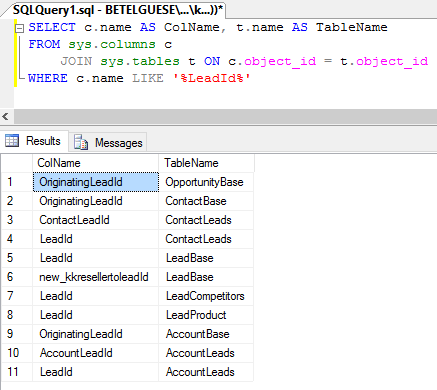Place cursor on SELECT keyword in query
Image resolution: width=437 pixels, height=390 pixels.
point(52,27)
